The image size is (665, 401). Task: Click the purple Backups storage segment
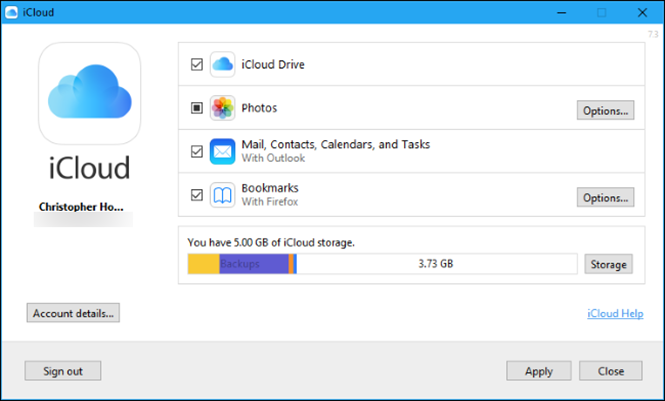point(253,264)
